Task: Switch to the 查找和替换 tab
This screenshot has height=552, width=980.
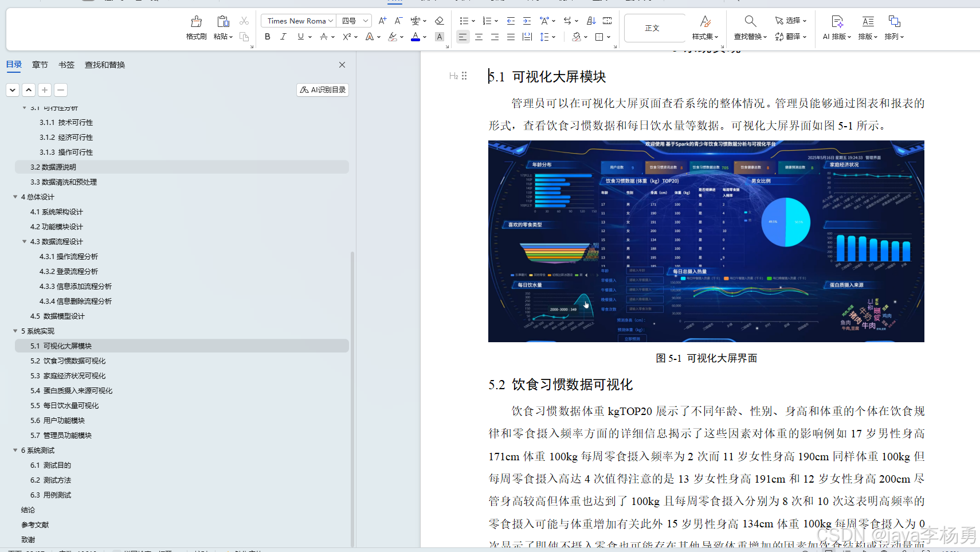Action: (105, 65)
